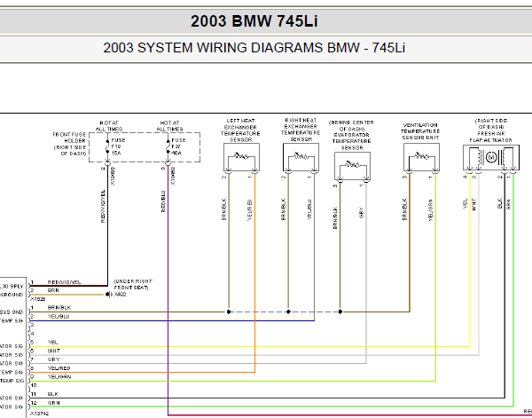The height and width of the screenshot is (418, 532).
Task: Click the "GRY" wire label at pin 7
Action: tap(53, 359)
